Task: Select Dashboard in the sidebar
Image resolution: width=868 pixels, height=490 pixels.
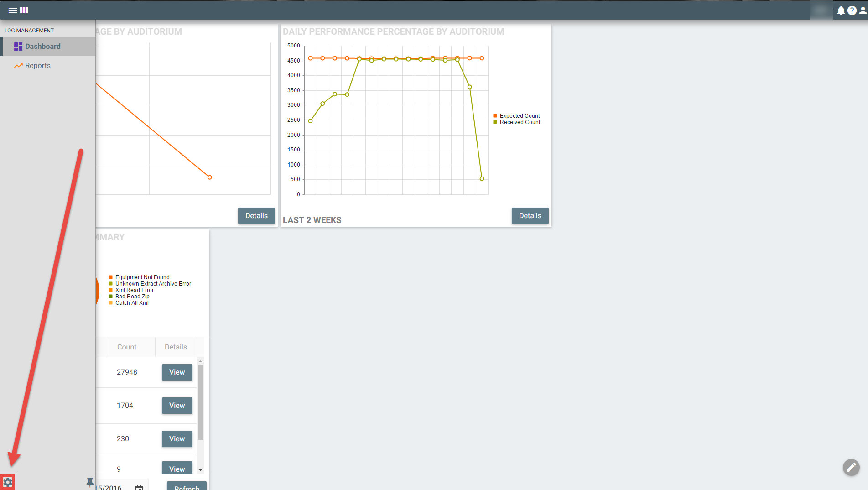Action: coord(42,47)
